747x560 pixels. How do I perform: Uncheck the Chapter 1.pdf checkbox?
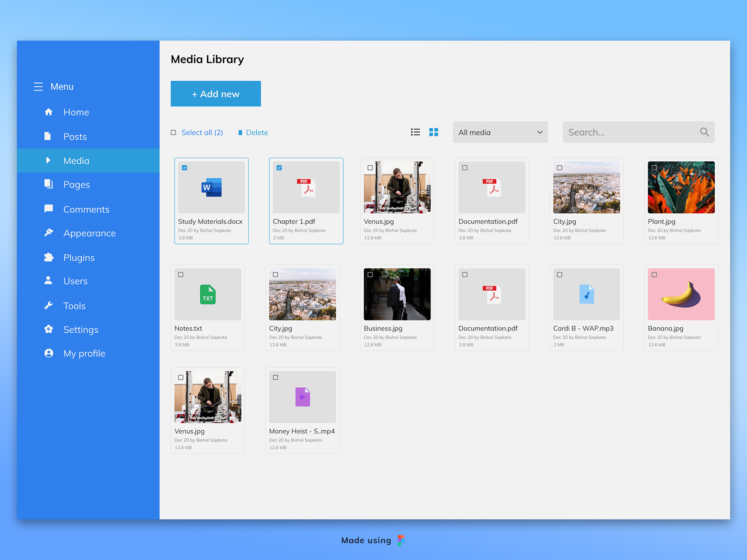tap(279, 168)
